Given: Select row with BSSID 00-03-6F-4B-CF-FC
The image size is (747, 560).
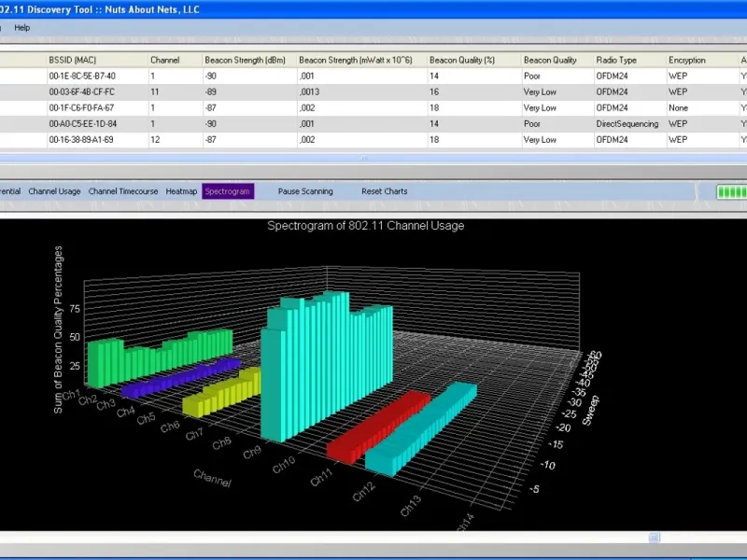Looking at the screenshot, I should pyautogui.click(x=373, y=91).
